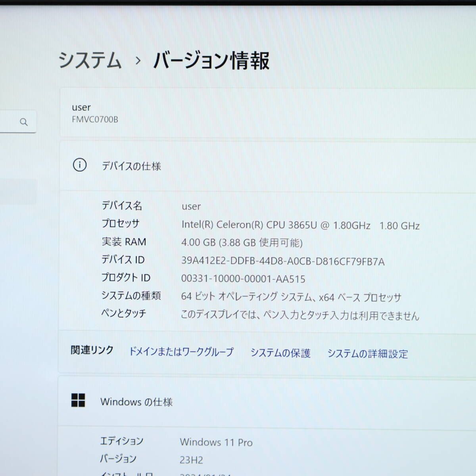Click the device specifications info icon
Viewport: 476px width, 476px height.
coord(80,165)
